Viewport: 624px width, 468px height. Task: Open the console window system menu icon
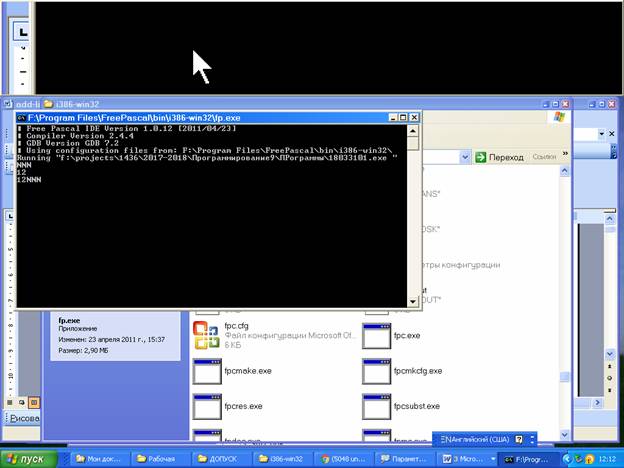tap(21, 118)
